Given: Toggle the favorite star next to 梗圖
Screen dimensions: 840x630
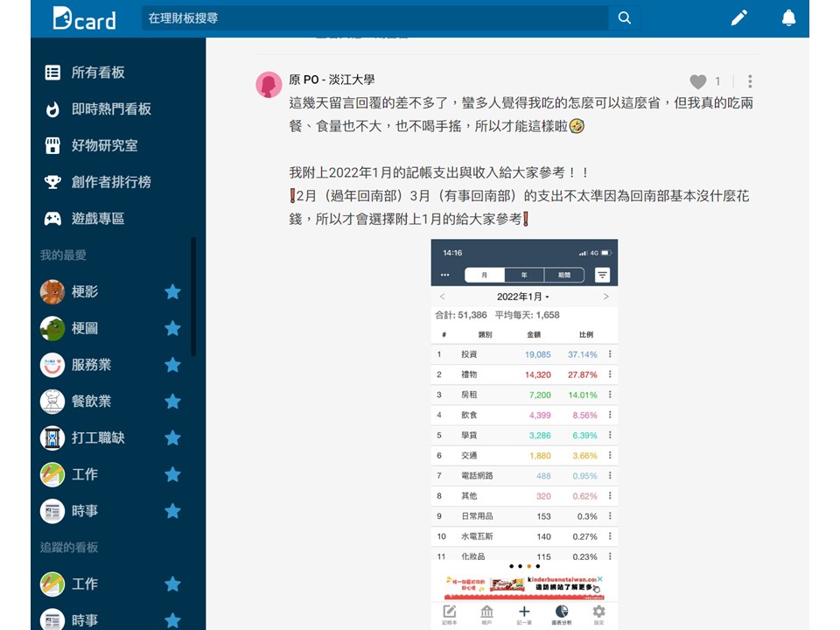Looking at the screenshot, I should [172, 328].
